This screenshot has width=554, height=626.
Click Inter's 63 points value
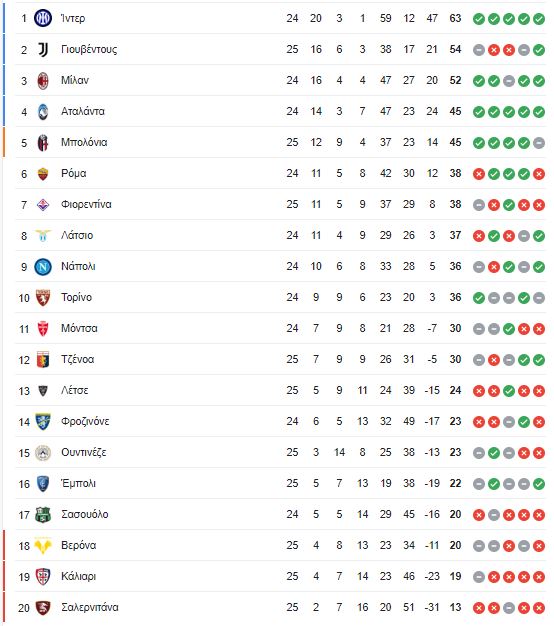[x=455, y=18]
